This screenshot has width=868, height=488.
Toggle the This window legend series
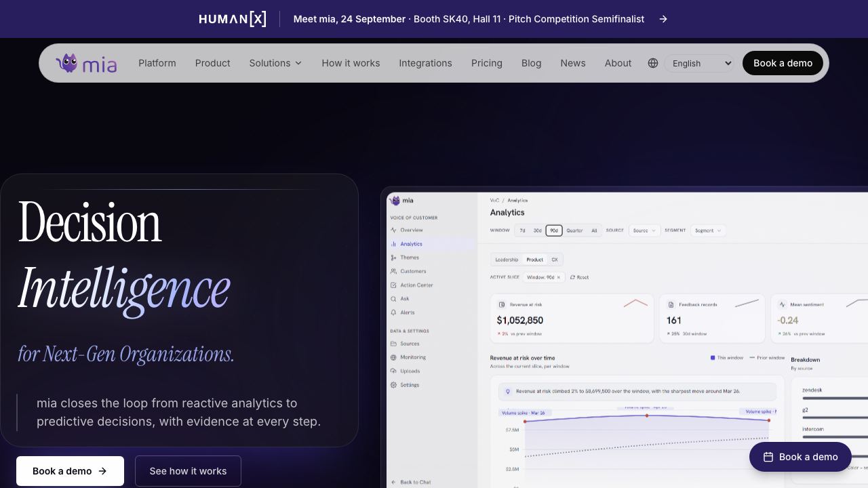[727, 358]
